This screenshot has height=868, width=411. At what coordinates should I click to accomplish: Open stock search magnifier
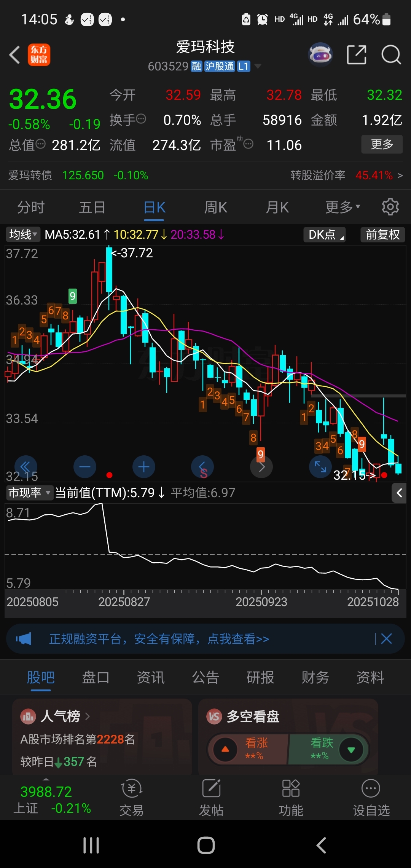tap(391, 55)
